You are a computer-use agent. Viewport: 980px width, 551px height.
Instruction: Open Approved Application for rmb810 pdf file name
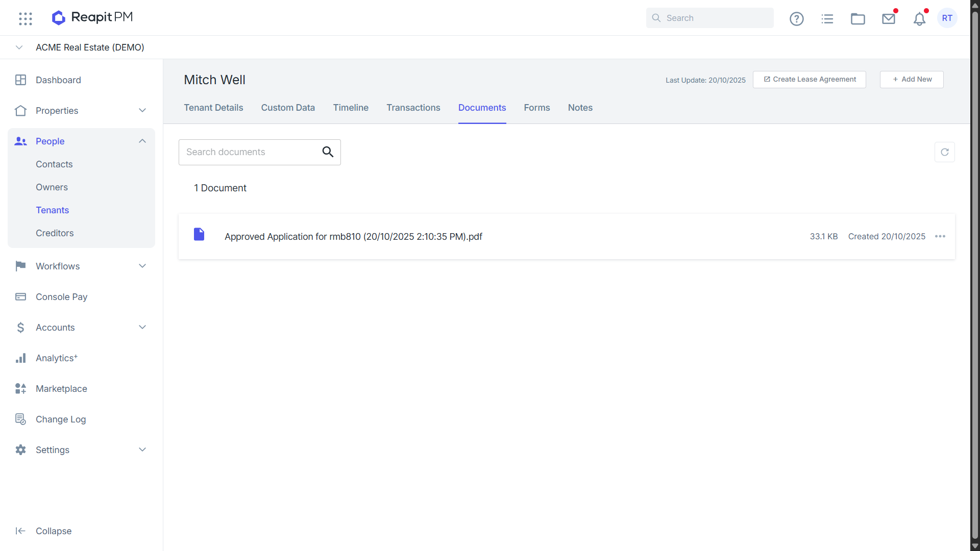(353, 237)
